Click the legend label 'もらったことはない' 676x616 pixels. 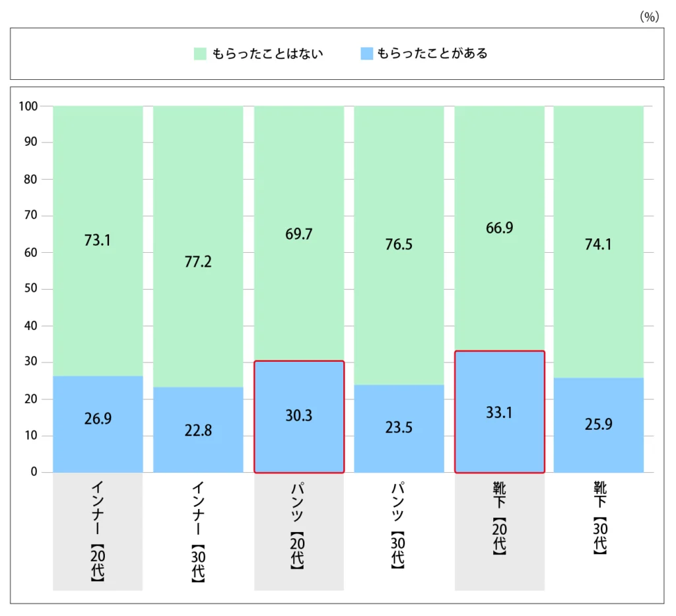(267, 53)
